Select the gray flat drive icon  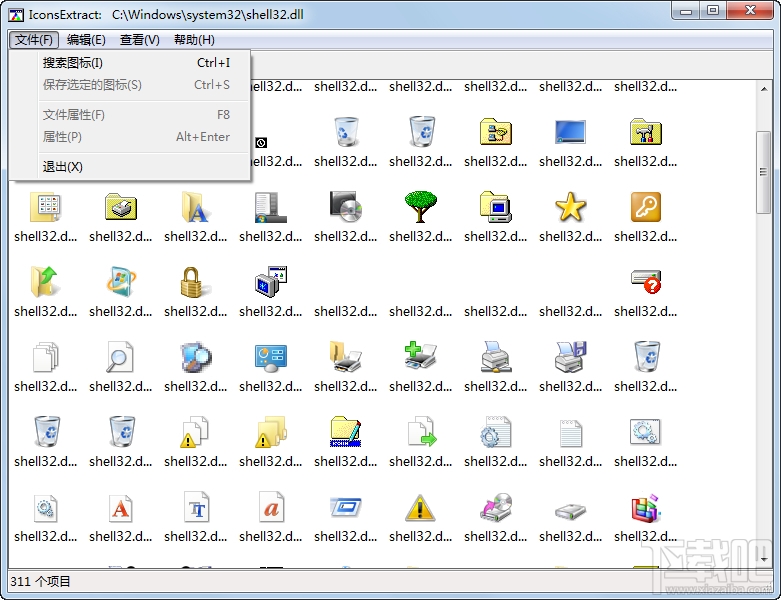point(570,511)
